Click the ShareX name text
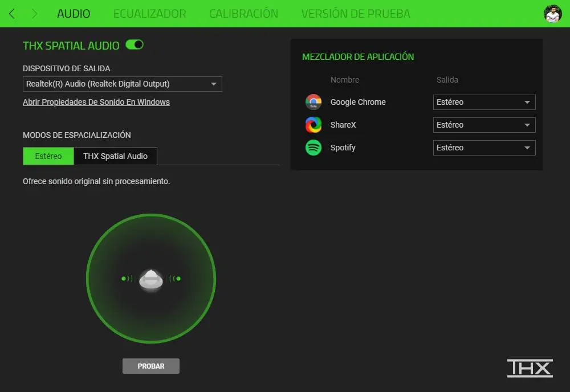The width and height of the screenshot is (570, 392). (x=343, y=125)
